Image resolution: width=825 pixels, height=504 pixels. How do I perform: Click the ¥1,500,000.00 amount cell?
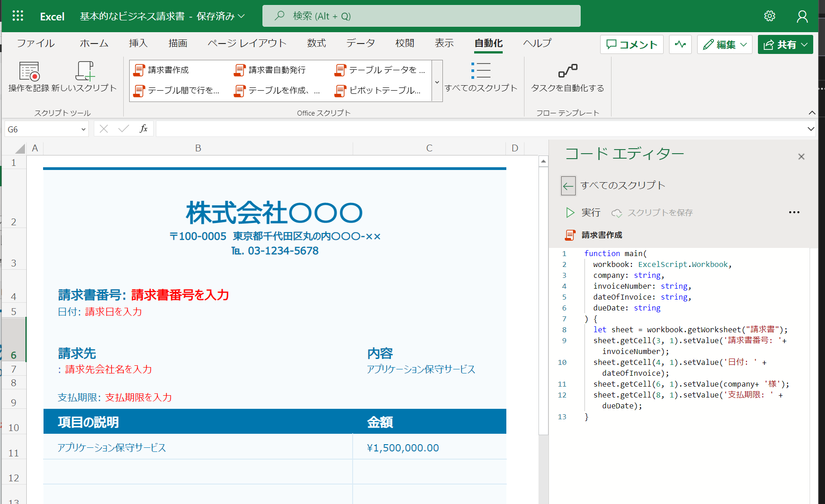click(x=403, y=448)
